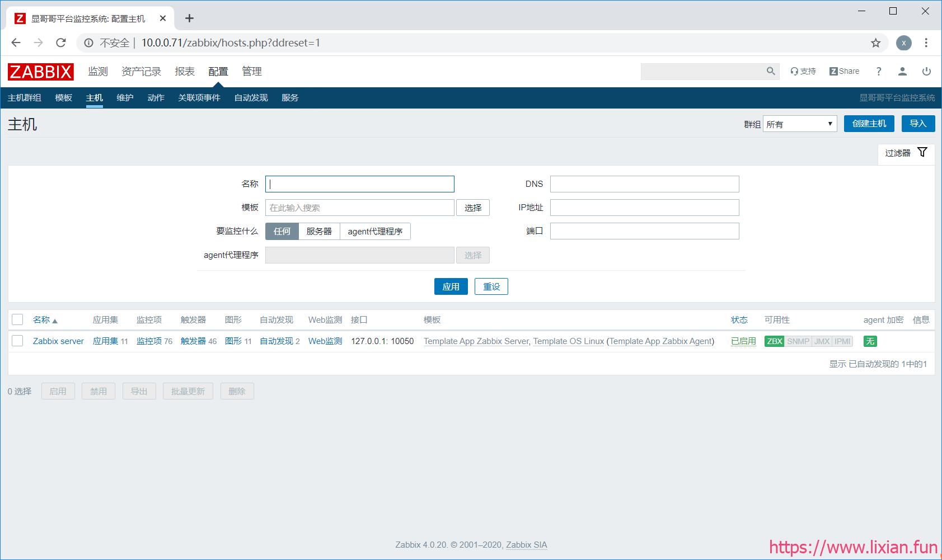Click the 已启用 status link
The width and height of the screenshot is (942, 560).
click(x=743, y=341)
